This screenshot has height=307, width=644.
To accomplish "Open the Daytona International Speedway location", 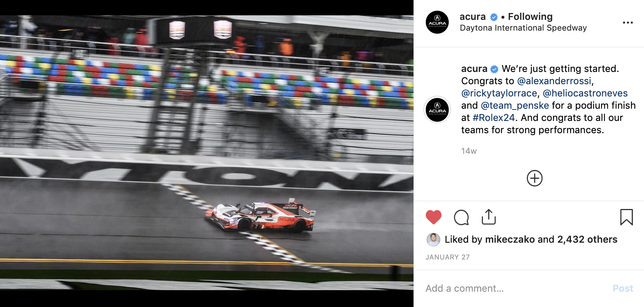I will click(x=523, y=28).
